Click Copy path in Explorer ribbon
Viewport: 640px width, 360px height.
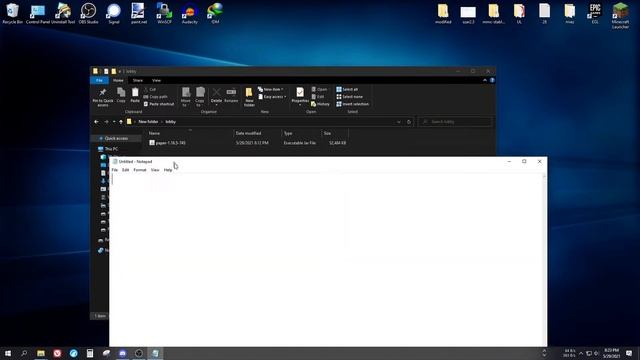click(x=156, y=97)
